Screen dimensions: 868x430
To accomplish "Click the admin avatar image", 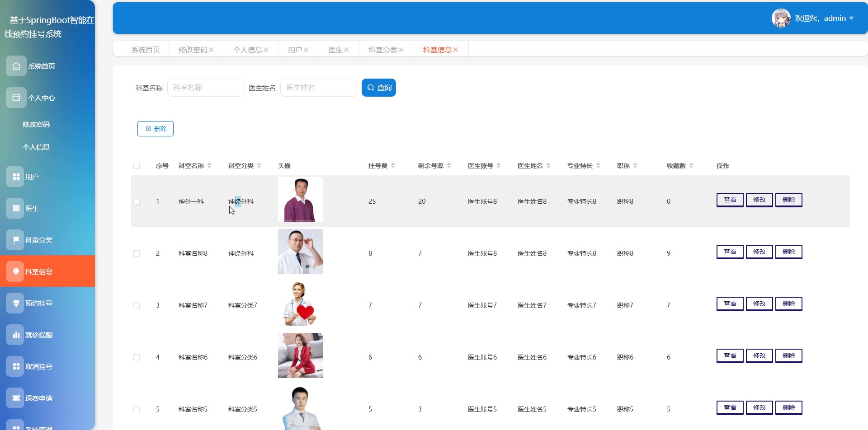I will tap(781, 18).
